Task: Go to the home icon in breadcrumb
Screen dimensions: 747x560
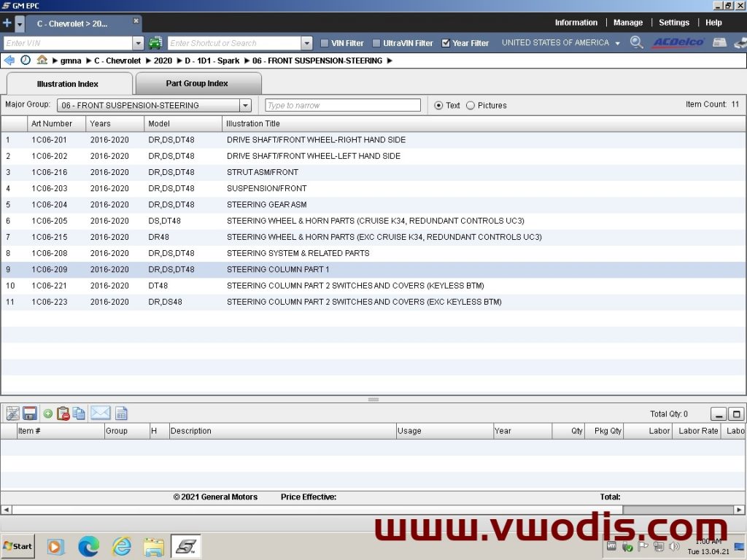Action: (x=42, y=60)
